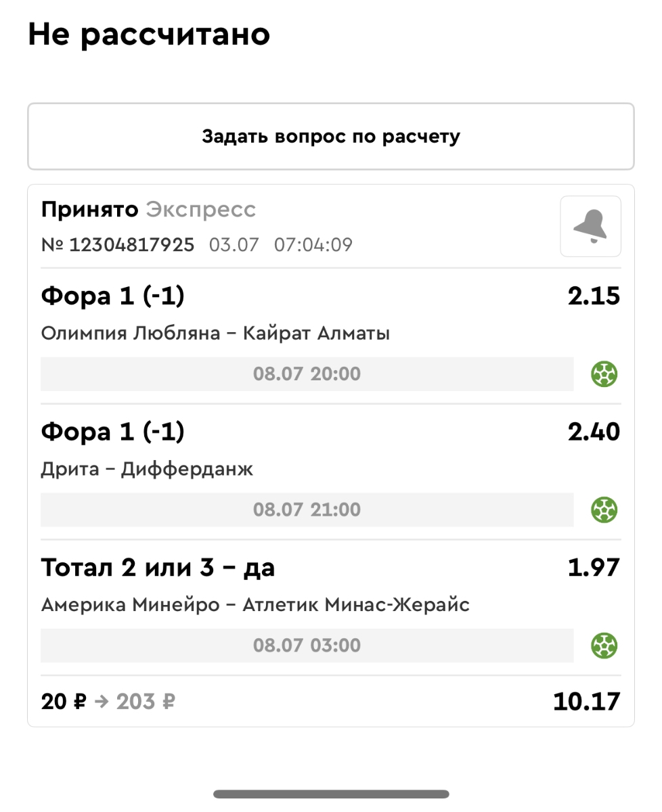Click the football icon for Америка Минейро match
The image size is (662, 812).
pyautogui.click(x=604, y=645)
